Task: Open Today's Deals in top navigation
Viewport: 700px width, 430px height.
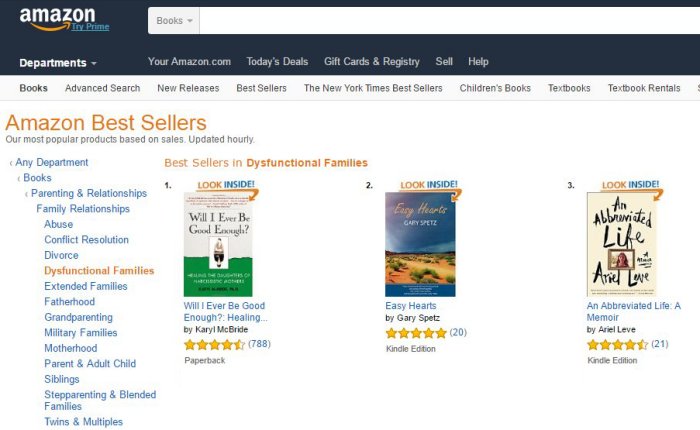Action: click(277, 62)
